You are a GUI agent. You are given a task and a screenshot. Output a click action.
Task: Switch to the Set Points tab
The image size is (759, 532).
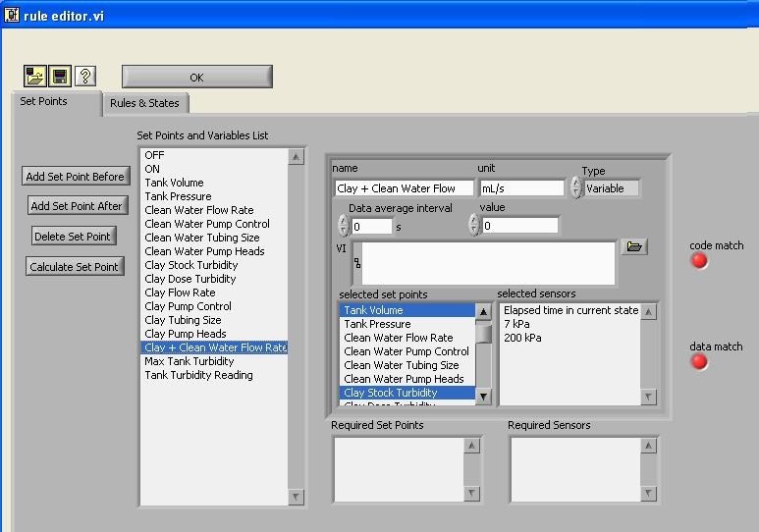57,102
